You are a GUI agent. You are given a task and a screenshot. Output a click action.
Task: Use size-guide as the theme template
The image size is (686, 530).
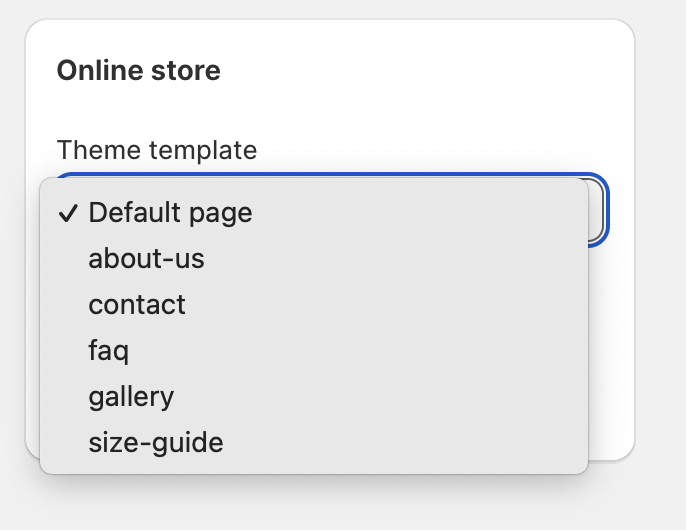[x=155, y=442]
